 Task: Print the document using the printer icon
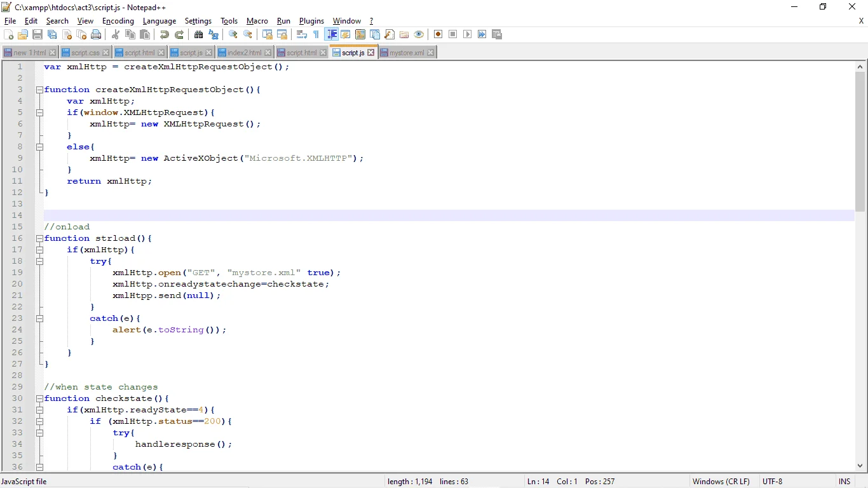click(96, 34)
